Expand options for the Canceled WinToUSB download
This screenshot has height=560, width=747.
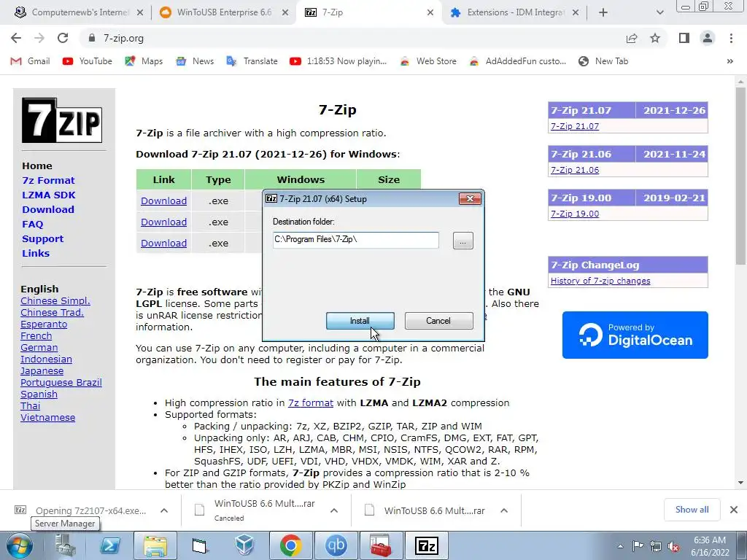(x=334, y=510)
